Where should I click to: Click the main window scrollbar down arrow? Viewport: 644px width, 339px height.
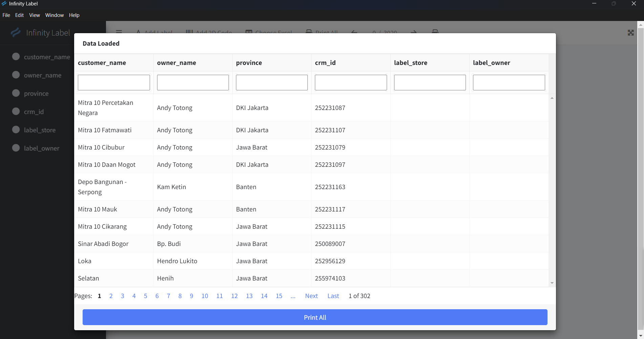pyautogui.click(x=641, y=336)
